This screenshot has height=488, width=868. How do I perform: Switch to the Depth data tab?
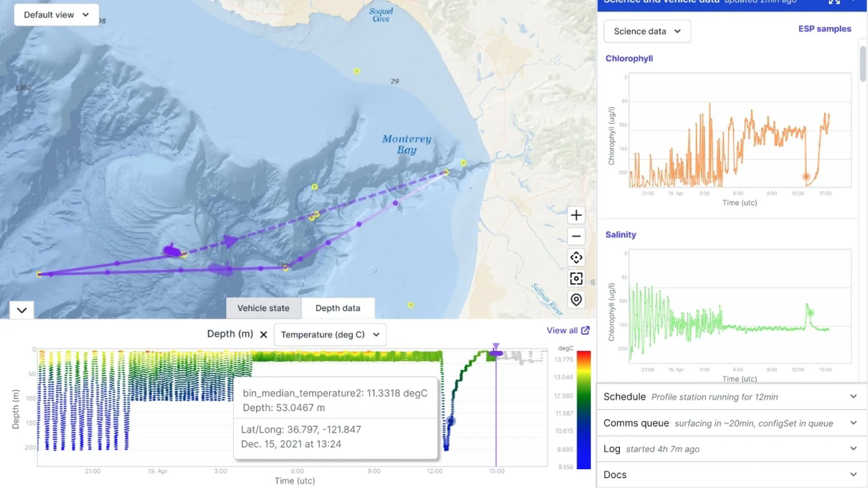[x=338, y=308]
